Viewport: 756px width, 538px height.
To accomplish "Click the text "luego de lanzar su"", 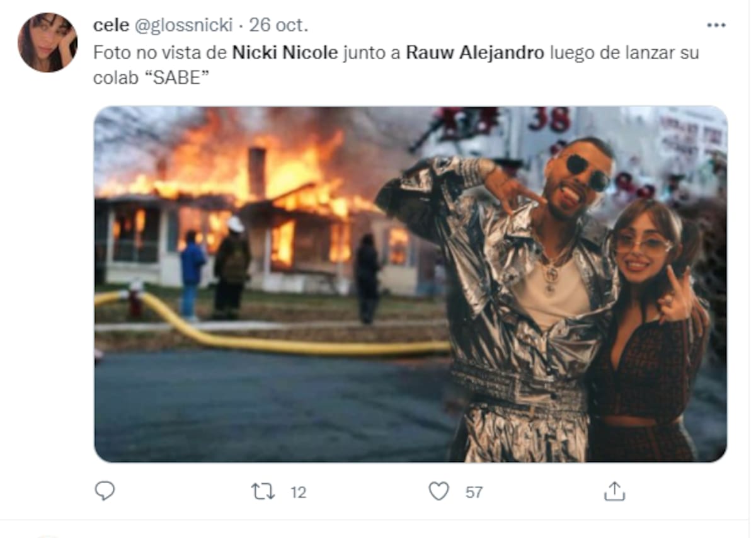I will [x=624, y=52].
